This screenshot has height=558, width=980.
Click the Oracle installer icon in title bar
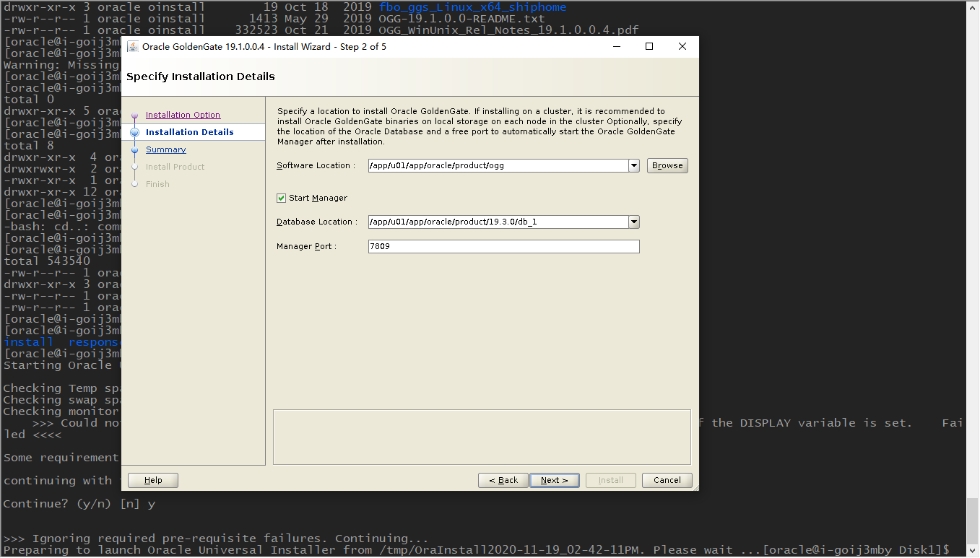pos(132,46)
